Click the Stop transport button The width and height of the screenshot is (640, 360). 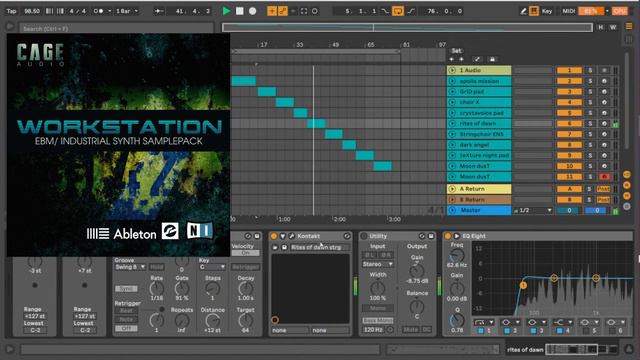pyautogui.click(x=240, y=11)
